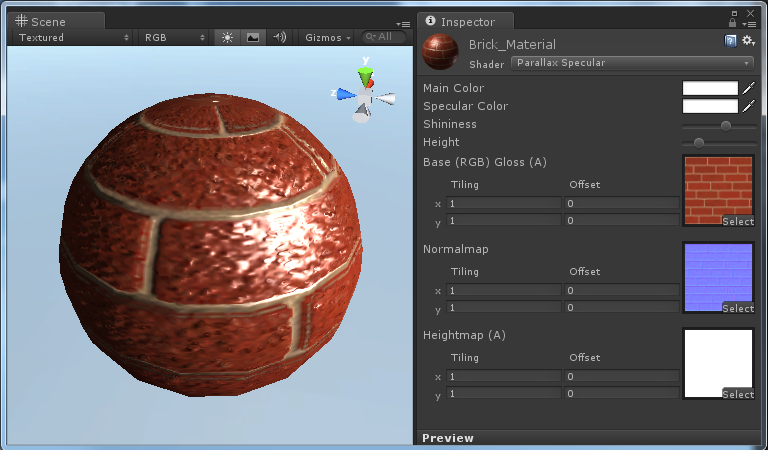The height and width of the screenshot is (450, 768).
Task: Click red X axis gizmo cone
Action: 370,84
